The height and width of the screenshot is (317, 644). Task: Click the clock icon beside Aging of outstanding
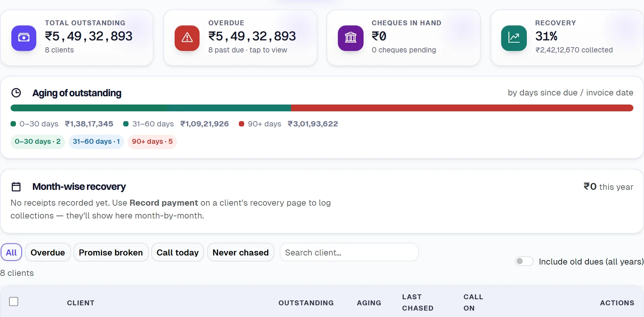[16, 93]
